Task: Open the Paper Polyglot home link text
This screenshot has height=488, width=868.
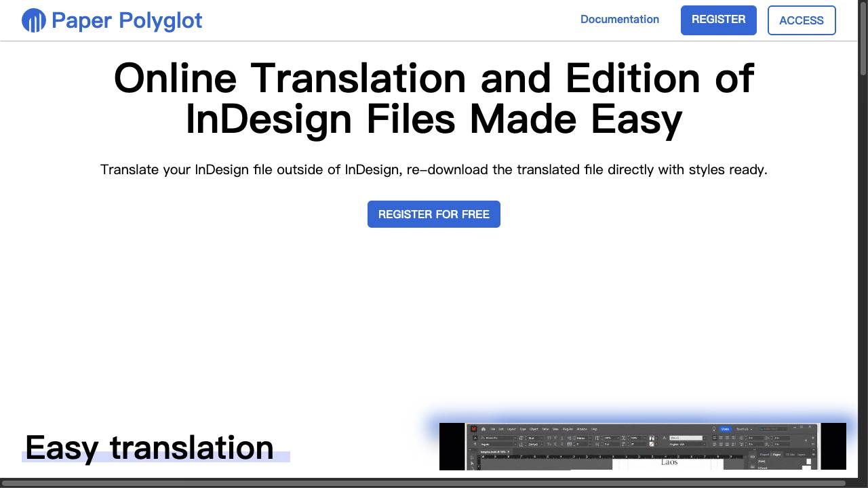Action: click(127, 20)
